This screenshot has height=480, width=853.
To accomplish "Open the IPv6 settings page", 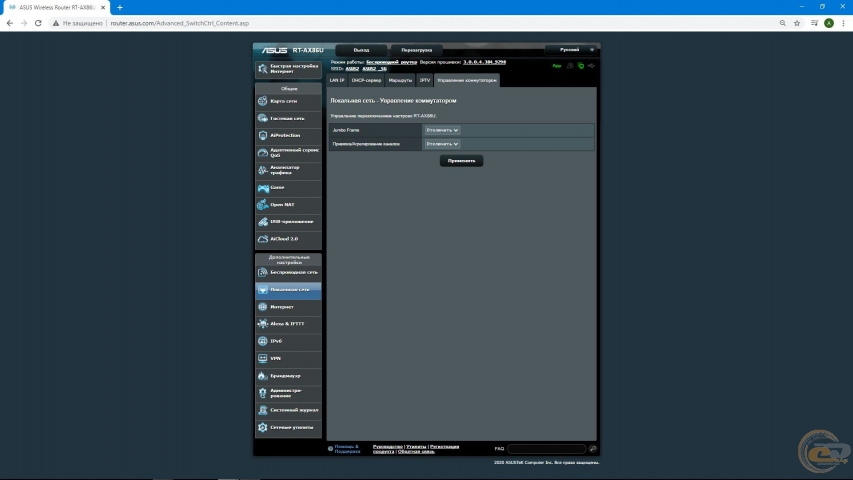I will coord(288,341).
